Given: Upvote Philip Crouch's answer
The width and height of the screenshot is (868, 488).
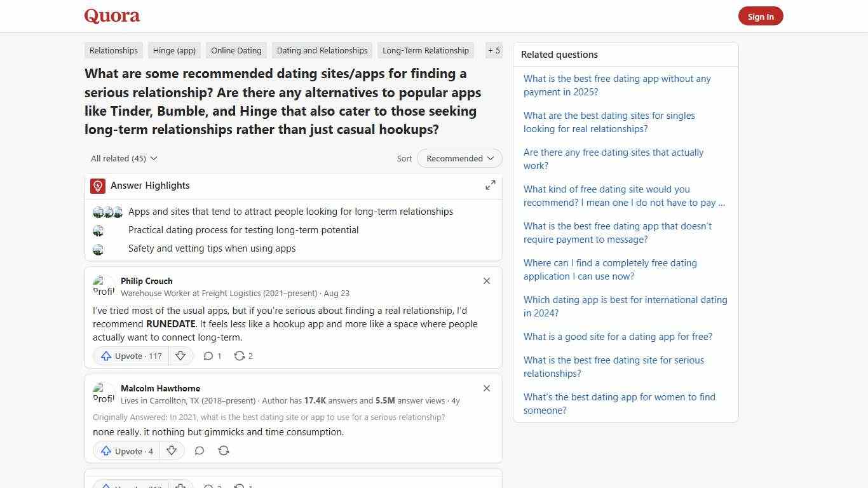Looking at the screenshot, I should [x=130, y=356].
